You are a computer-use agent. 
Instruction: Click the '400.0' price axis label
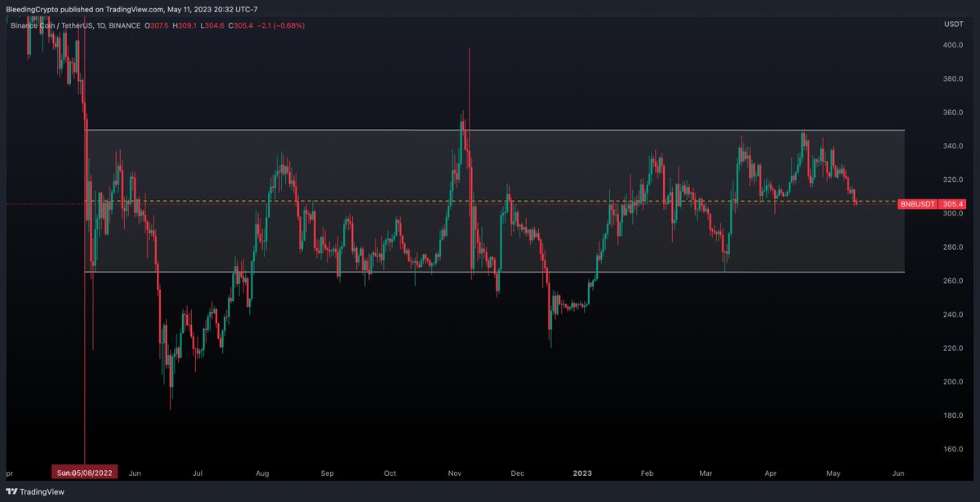click(x=954, y=46)
